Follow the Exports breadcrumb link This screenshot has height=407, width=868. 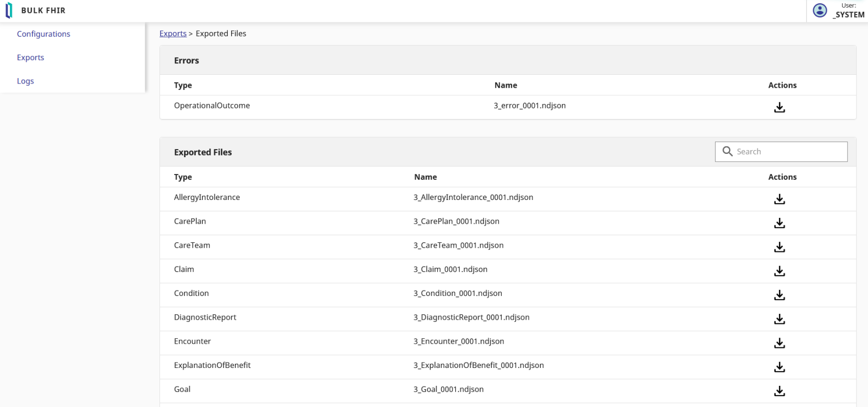pos(173,34)
